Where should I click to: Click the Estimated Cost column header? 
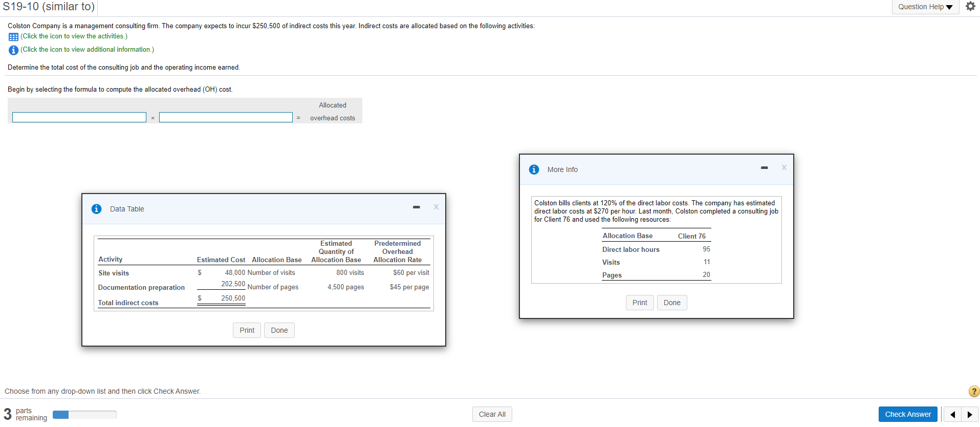click(x=221, y=260)
